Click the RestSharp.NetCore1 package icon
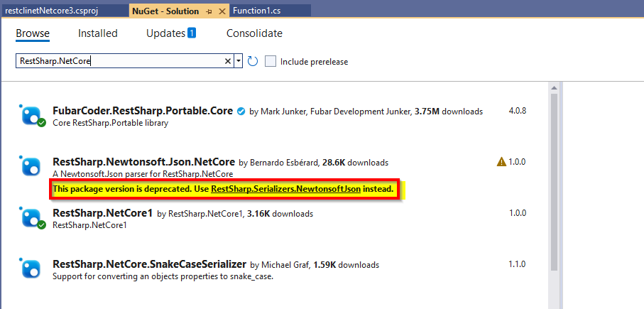This screenshot has height=309, width=644. [32, 218]
